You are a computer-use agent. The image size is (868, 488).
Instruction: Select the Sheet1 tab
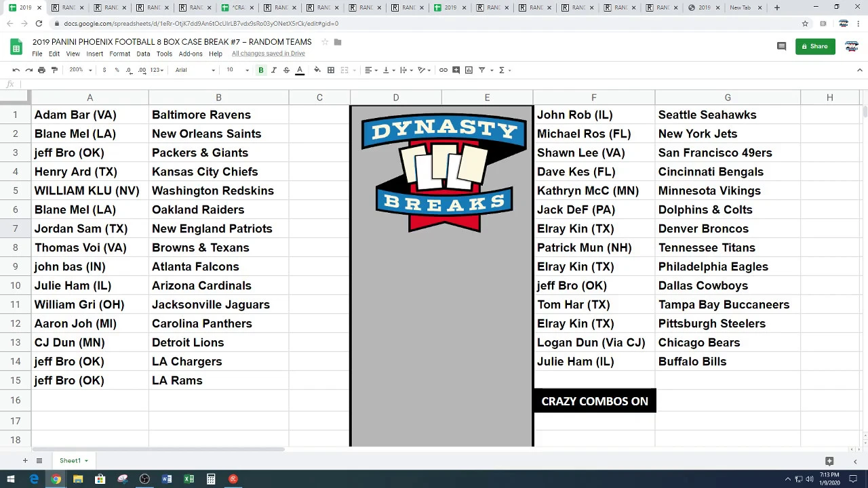coord(74,461)
